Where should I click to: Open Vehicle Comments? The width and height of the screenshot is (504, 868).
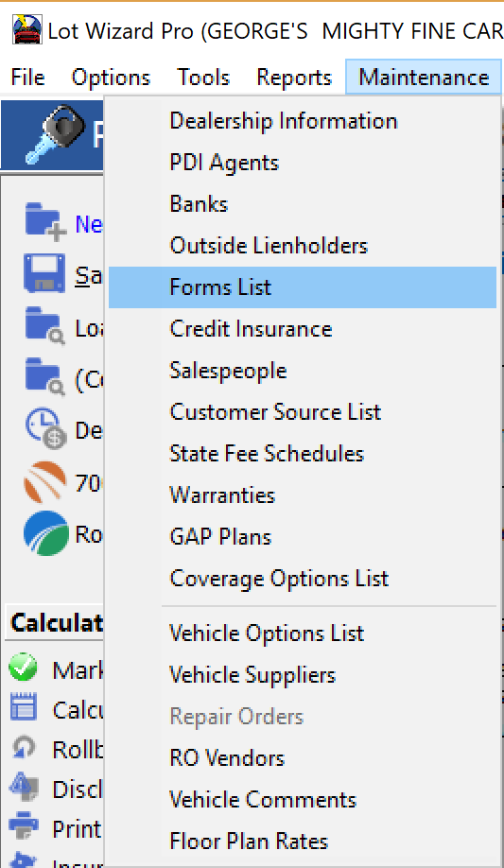pyautogui.click(x=303, y=799)
